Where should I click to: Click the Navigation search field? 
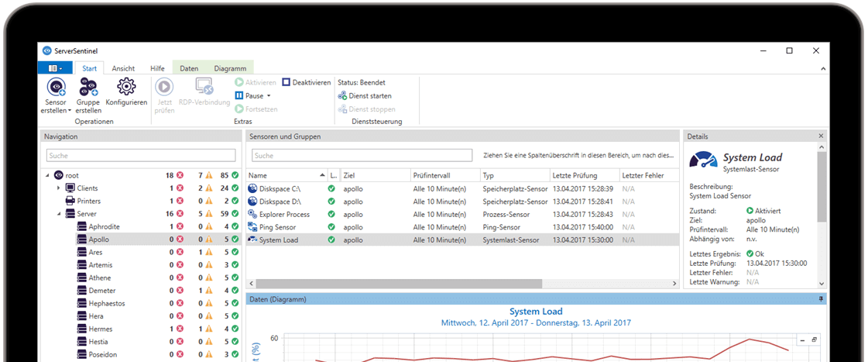tap(141, 156)
